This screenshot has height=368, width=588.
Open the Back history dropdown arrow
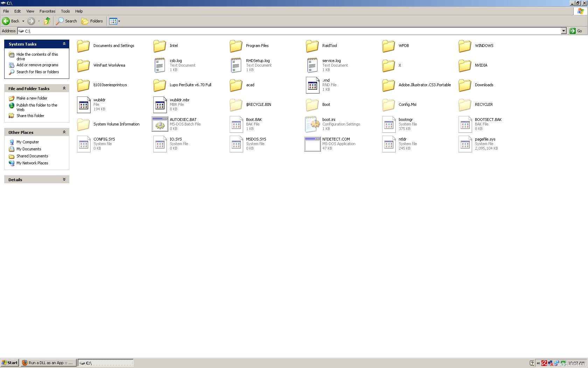pos(23,21)
